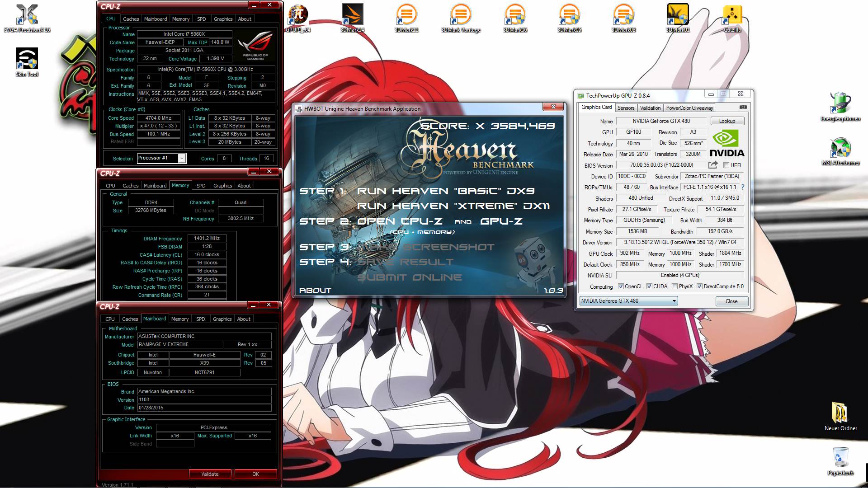Click the ROG logo in CPU-Z

point(255,46)
